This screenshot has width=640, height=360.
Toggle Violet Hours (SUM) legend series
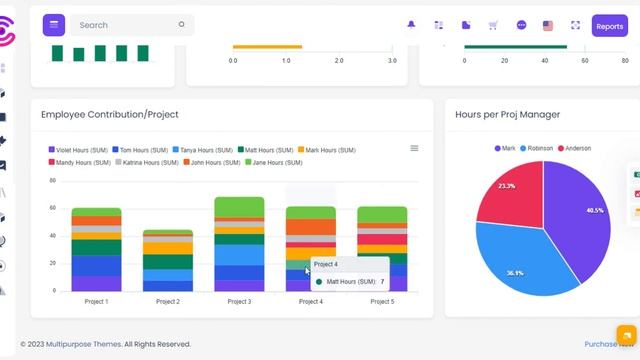click(78, 150)
